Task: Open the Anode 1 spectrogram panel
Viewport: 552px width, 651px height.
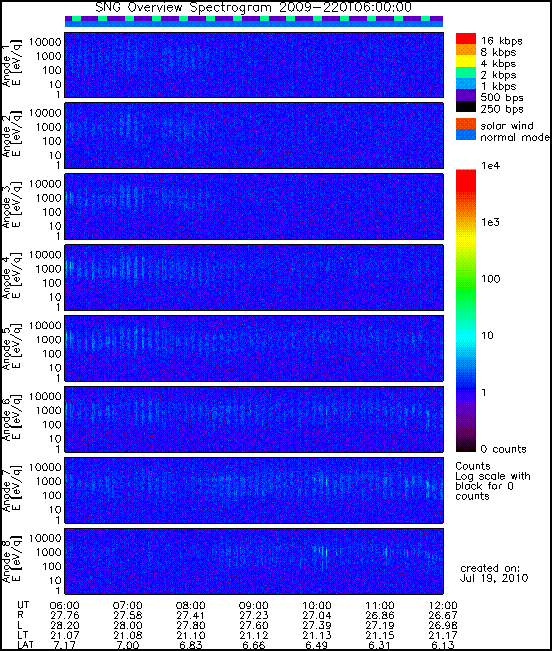Action: [x=254, y=65]
